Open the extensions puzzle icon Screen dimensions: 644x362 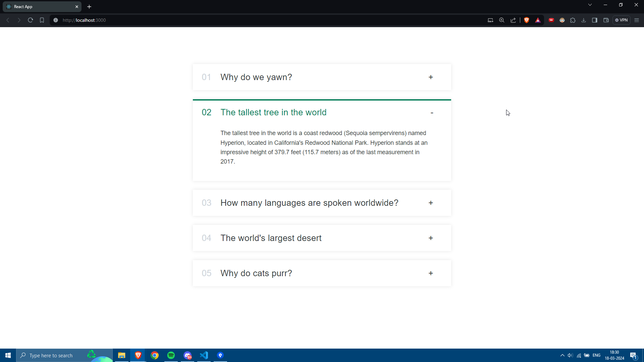click(x=573, y=20)
